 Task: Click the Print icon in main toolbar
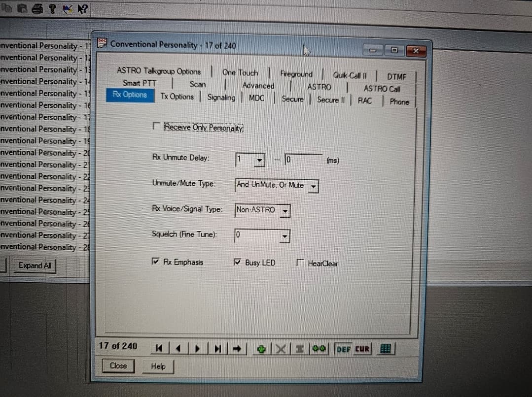(37, 8)
